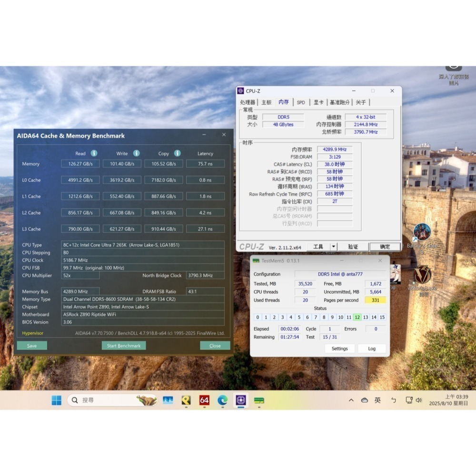Open the Baldur's Gate 3 desktop shortcut
The image size is (476, 476).
coord(422,233)
